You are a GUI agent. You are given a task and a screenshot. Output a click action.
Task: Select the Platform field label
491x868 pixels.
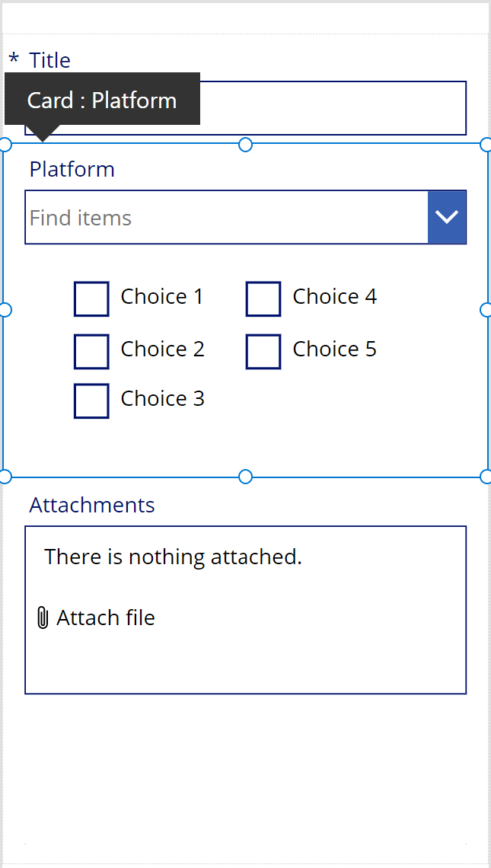tap(72, 169)
